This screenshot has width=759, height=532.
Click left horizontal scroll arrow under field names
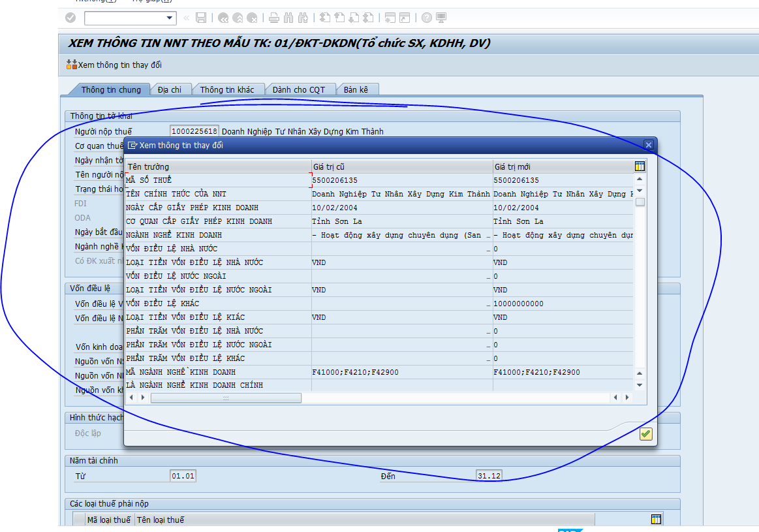click(131, 398)
